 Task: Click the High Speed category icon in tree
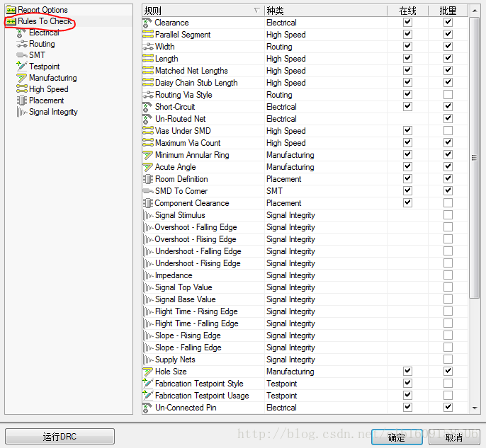(x=22, y=89)
